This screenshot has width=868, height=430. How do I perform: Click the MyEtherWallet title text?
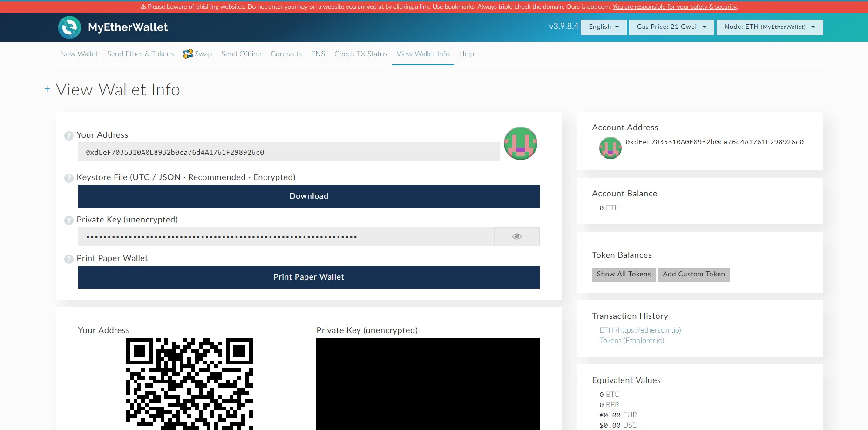128,27
